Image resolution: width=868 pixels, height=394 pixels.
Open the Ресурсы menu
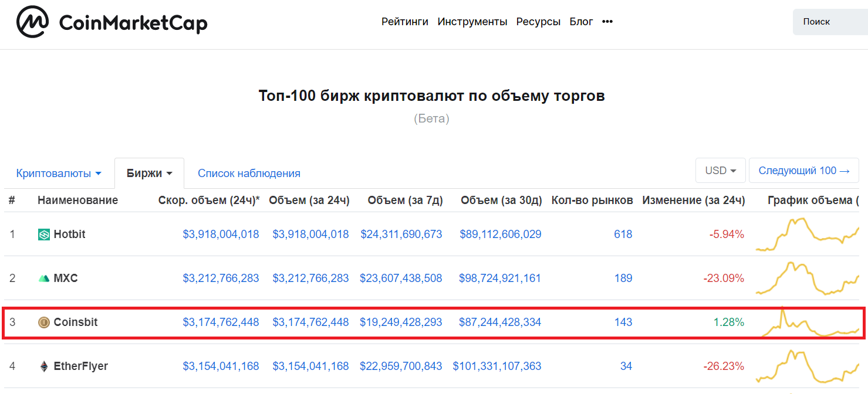[x=538, y=22]
